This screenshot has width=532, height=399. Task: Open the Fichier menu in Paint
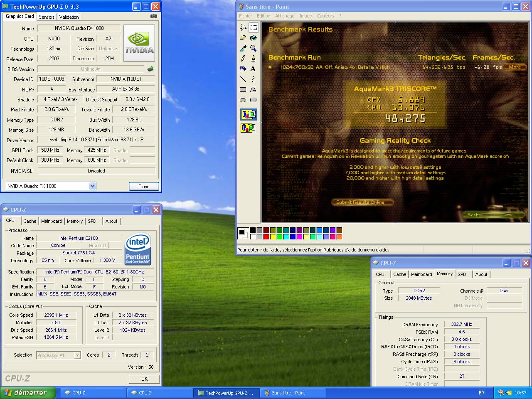coord(245,16)
